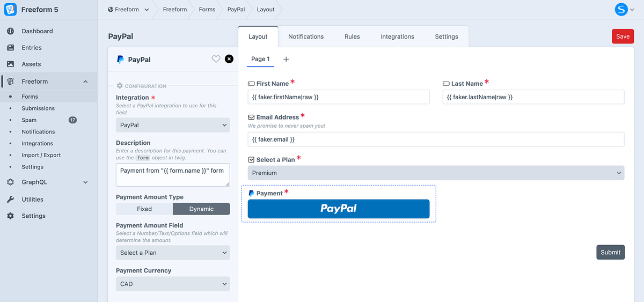Image resolution: width=644 pixels, height=302 pixels.
Task: Click the Freeform 5 logo icon
Action: (x=10, y=10)
